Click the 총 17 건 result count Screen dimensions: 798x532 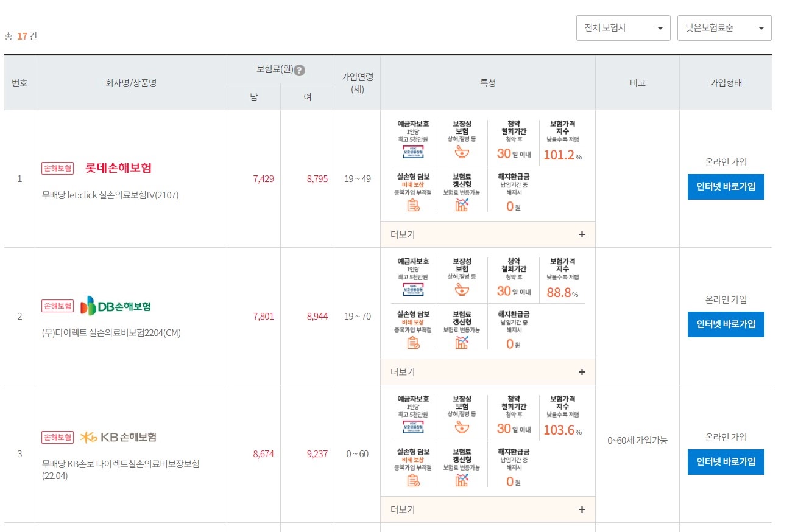click(21, 36)
